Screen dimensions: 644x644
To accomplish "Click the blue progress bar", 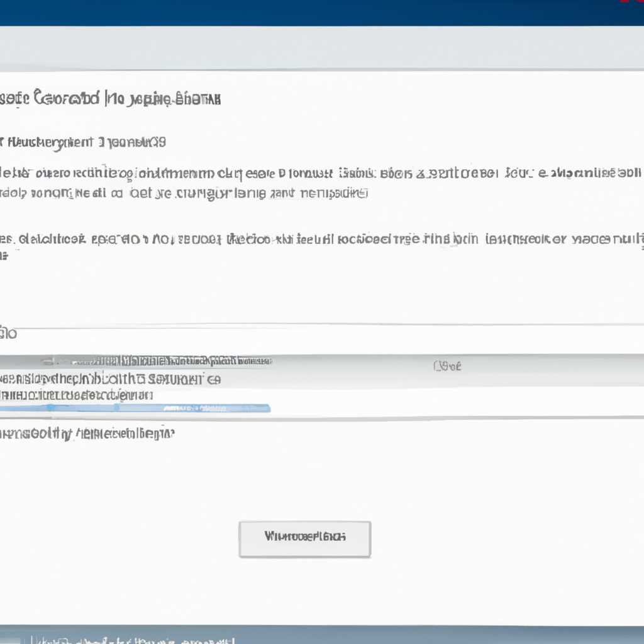I will point(135,408).
